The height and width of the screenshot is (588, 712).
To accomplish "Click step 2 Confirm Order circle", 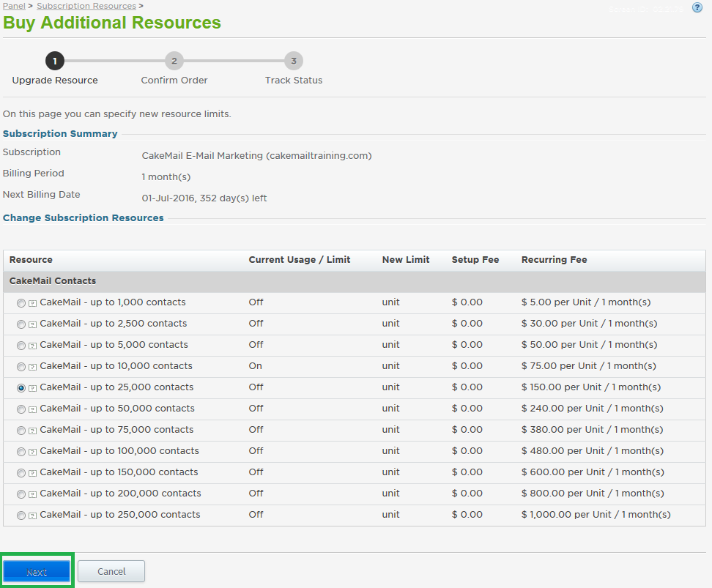I will pos(174,61).
